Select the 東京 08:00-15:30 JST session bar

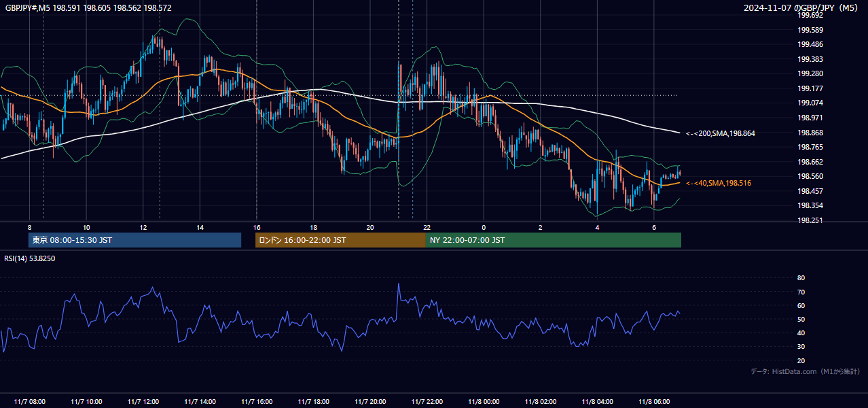coord(134,240)
